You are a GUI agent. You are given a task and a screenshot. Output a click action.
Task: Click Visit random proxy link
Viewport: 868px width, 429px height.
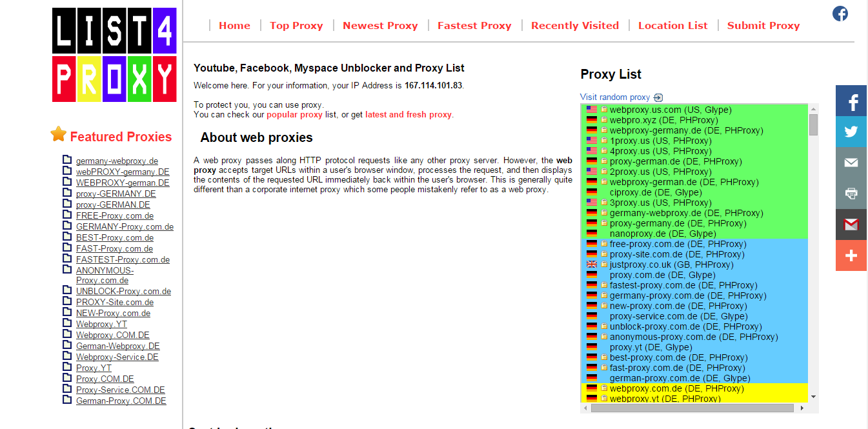point(615,97)
